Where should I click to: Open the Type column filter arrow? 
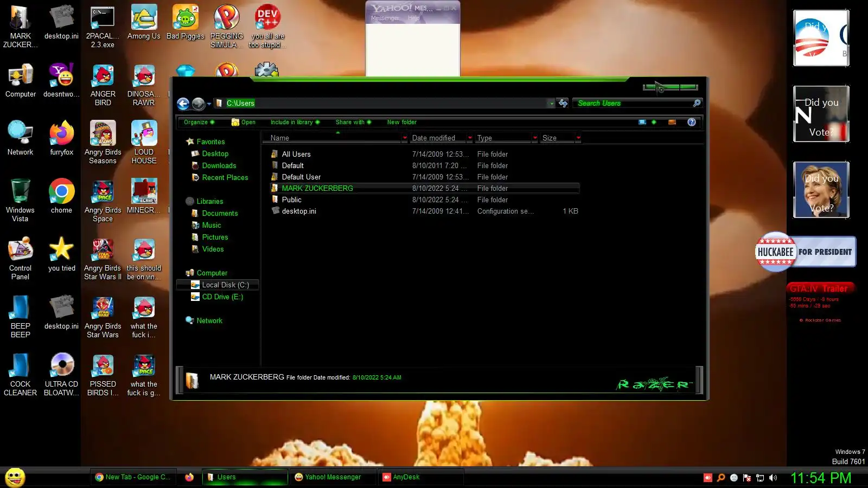click(x=535, y=138)
